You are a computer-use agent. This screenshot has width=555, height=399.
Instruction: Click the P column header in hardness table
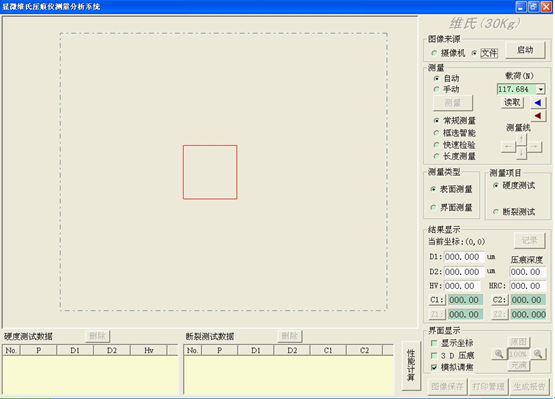coord(39,350)
